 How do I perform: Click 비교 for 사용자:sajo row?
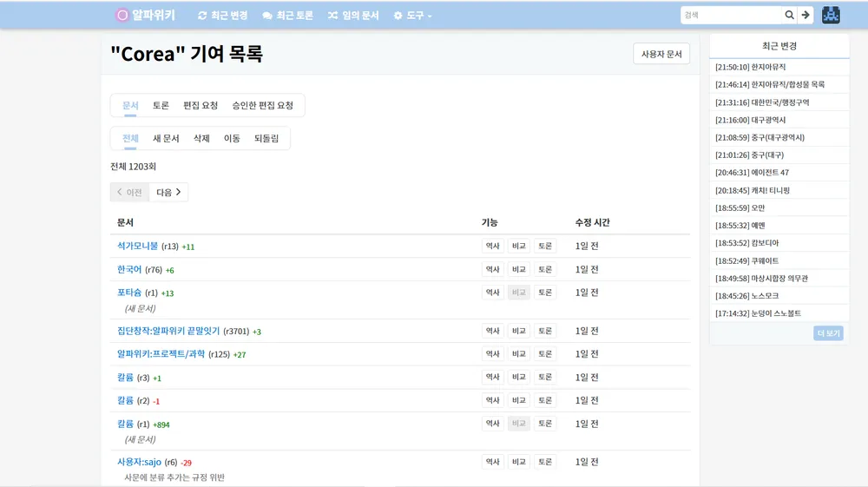click(519, 462)
